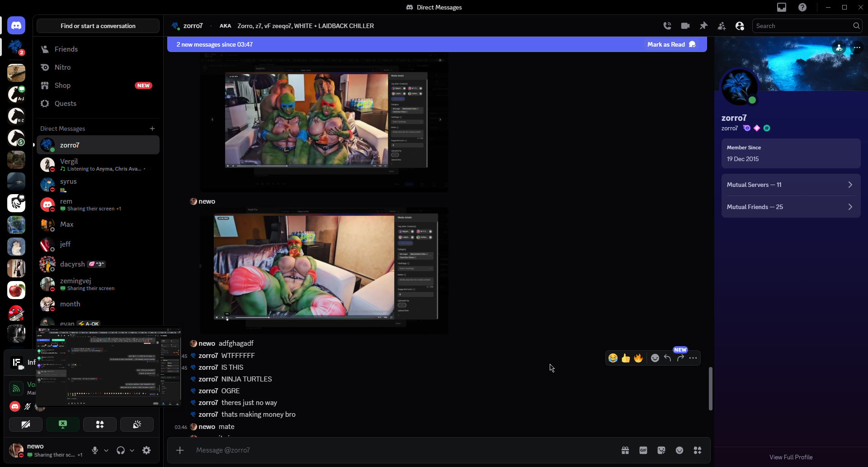Open activities in the voice panel
This screenshot has height=467, width=868.
tap(100, 424)
